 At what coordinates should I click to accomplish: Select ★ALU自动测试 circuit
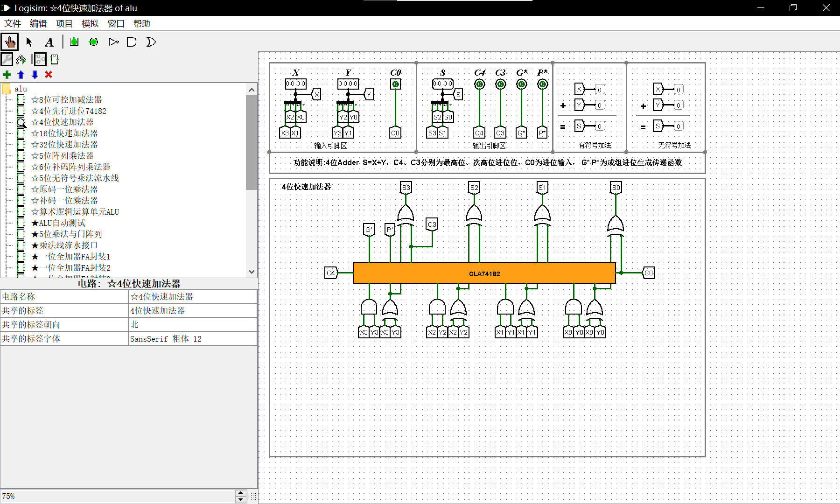pyautogui.click(x=58, y=223)
